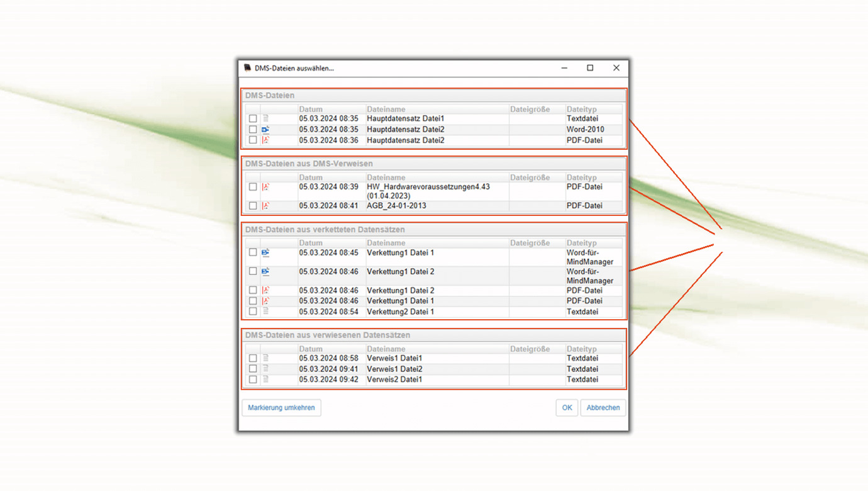This screenshot has height=491, width=868.
Task: Click the Dateityp header under DMS-Dateien aus DMS-Verweisen
Action: 581,178
